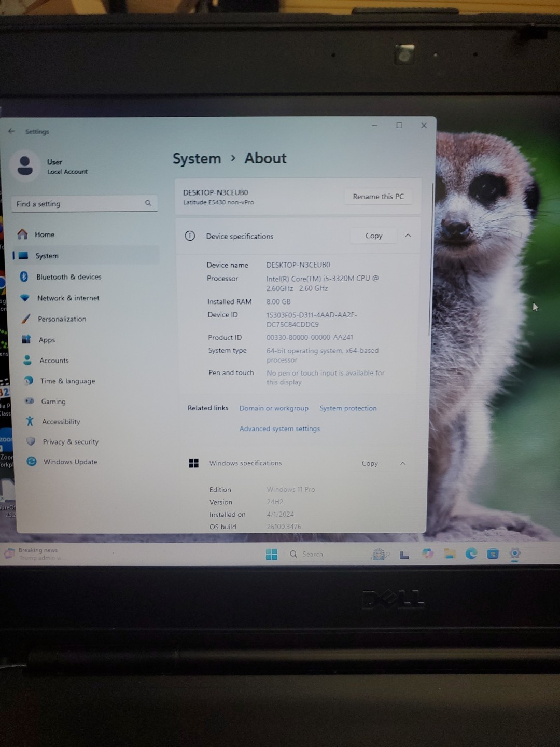
Task: Click the search magnifier in Find a setting
Action: [148, 203]
